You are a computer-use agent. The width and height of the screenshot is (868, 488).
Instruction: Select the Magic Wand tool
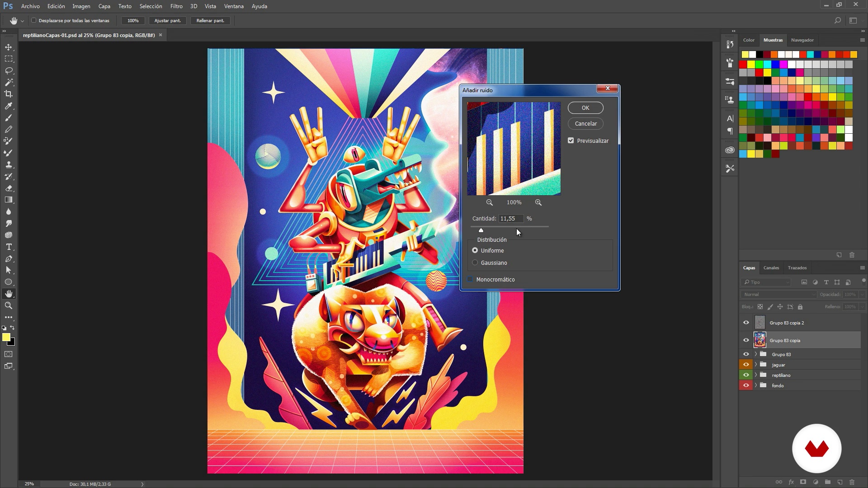coord(9,83)
